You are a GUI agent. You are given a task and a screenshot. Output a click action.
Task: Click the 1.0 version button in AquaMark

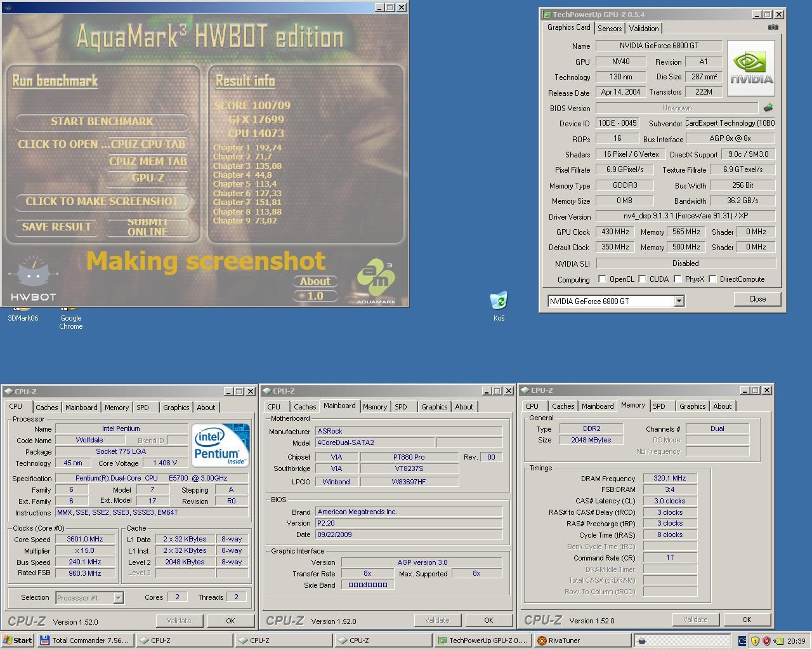[315, 296]
